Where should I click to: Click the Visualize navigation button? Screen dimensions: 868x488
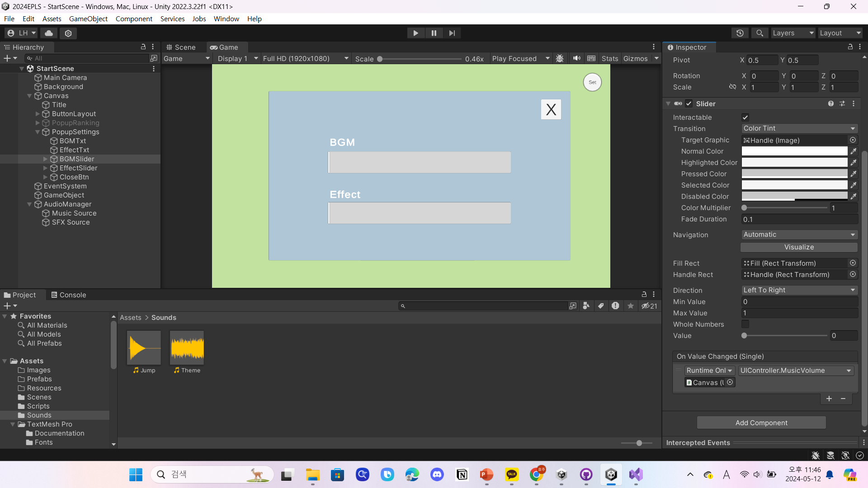pyautogui.click(x=798, y=247)
